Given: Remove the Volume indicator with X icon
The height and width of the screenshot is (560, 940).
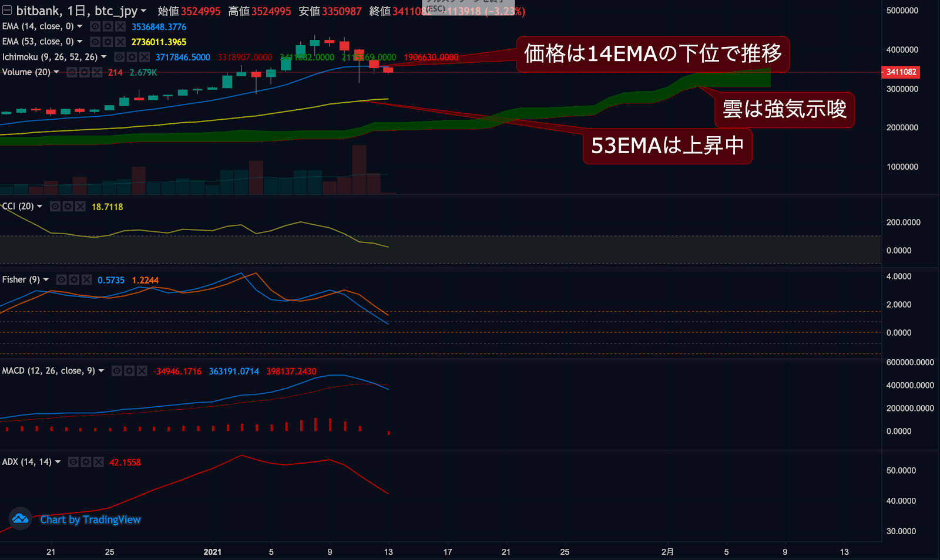Looking at the screenshot, I should 97,72.
